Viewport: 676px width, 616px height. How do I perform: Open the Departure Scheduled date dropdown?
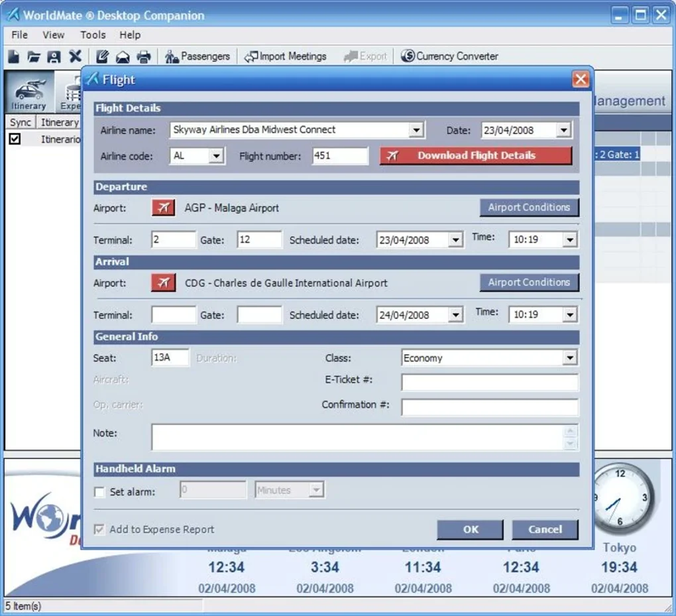coord(455,240)
